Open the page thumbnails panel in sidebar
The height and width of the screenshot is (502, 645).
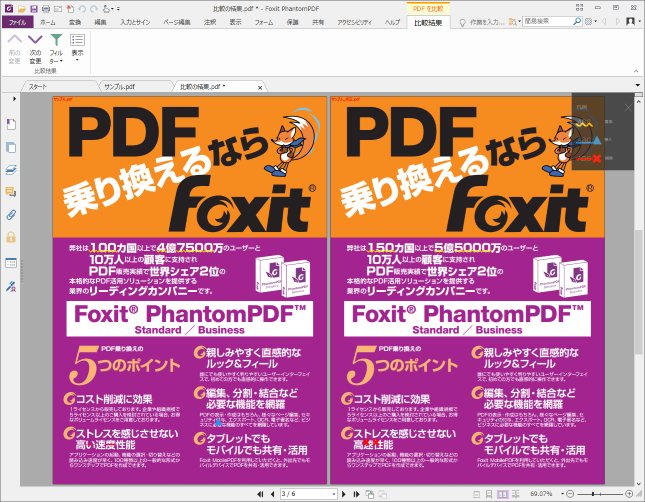click(x=11, y=147)
